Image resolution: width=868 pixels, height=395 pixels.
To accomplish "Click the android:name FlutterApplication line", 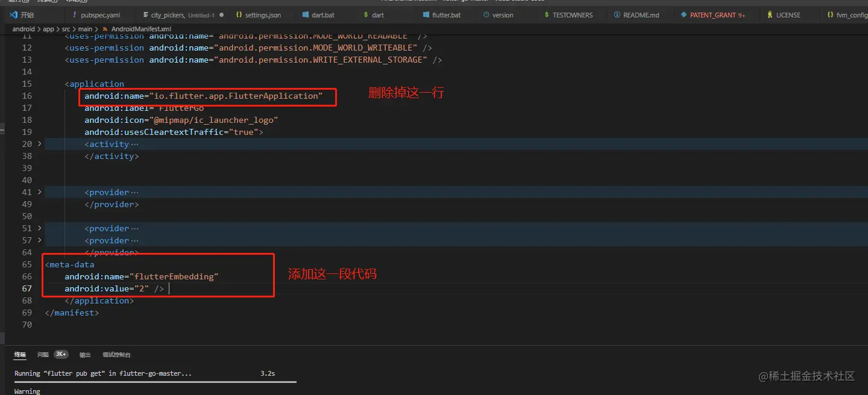I will coord(204,96).
